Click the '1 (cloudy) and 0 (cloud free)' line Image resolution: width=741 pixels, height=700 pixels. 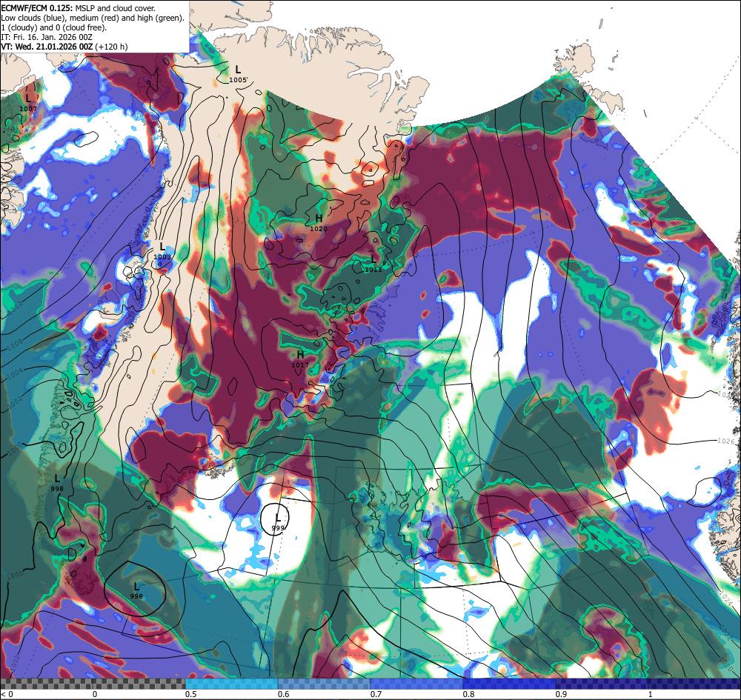pyautogui.click(x=54, y=27)
